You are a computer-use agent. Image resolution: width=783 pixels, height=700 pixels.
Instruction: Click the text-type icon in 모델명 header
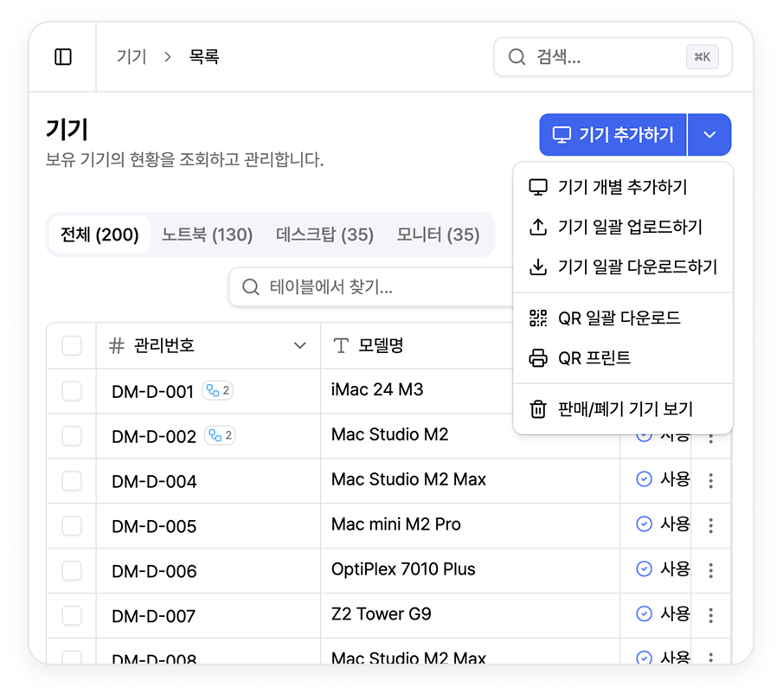(x=341, y=345)
